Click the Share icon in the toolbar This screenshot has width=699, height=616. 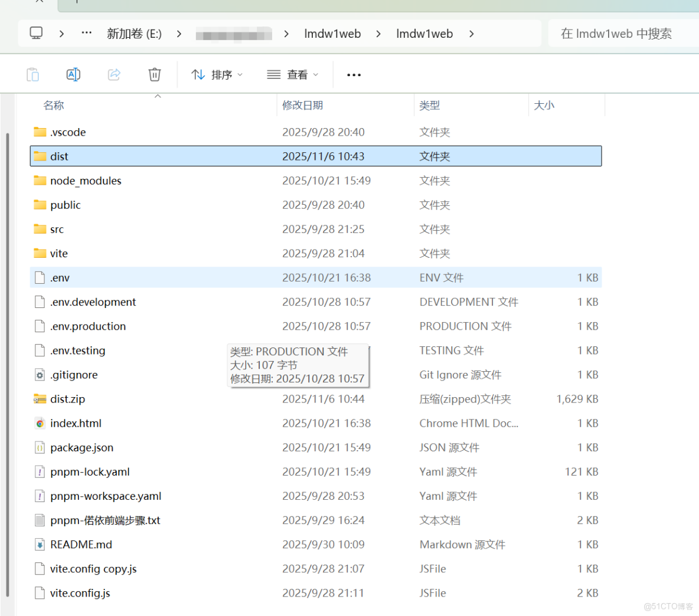click(113, 74)
